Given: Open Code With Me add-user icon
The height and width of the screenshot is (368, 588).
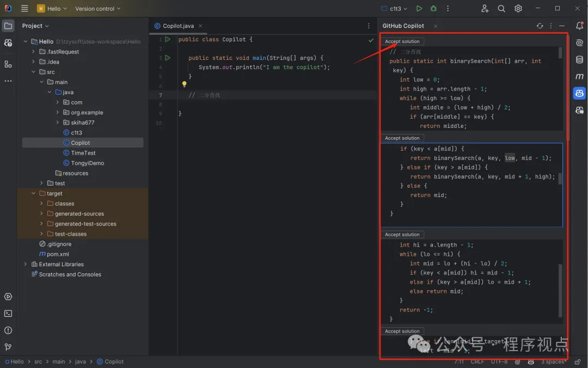Looking at the screenshot, I should pos(485,8).
